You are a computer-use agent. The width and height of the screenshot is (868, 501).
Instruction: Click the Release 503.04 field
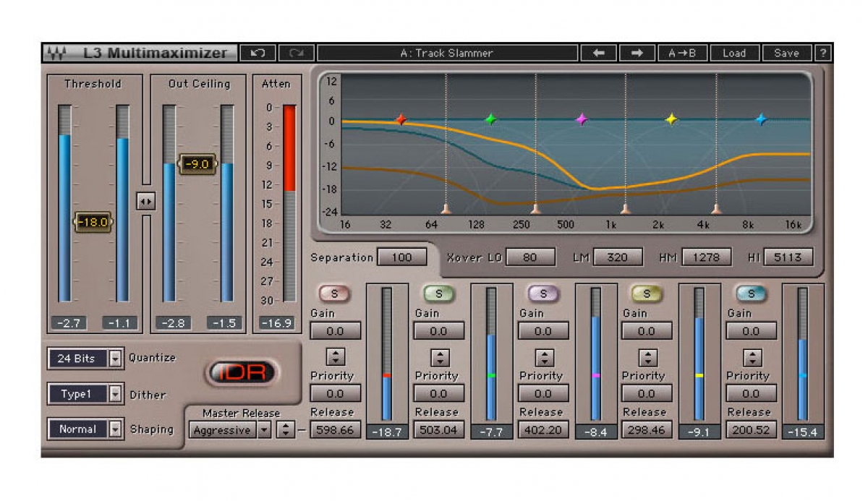(439, 429)
